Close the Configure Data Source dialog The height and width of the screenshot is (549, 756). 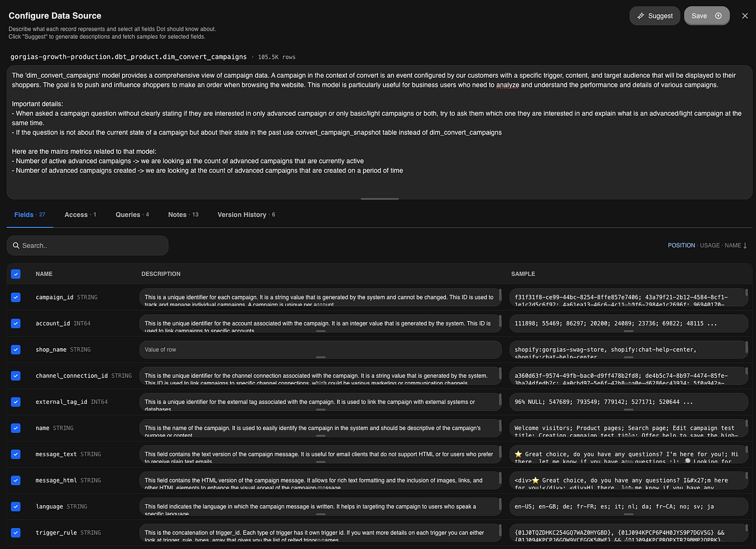click(x=745, y=16)
